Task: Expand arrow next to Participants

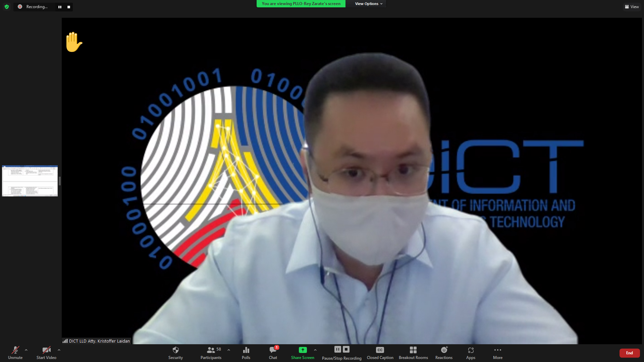Action: [x=229, y=350]
